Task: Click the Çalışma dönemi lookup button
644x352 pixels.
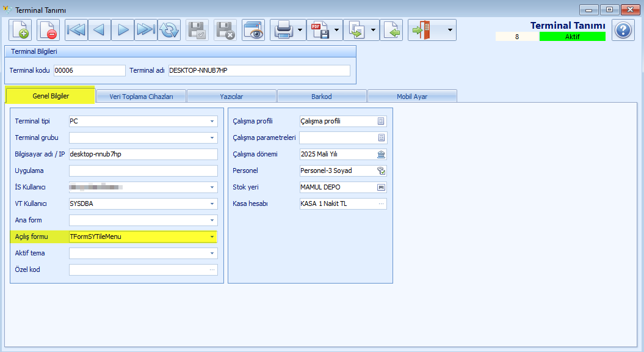Action: click(x=381, y=154)
